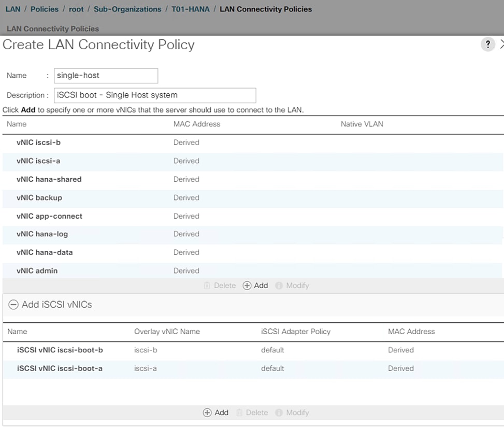Sort by the MAC Address column header in vNICs table
This screenshot has width=504, height=428.
click(x=197, y=124)
